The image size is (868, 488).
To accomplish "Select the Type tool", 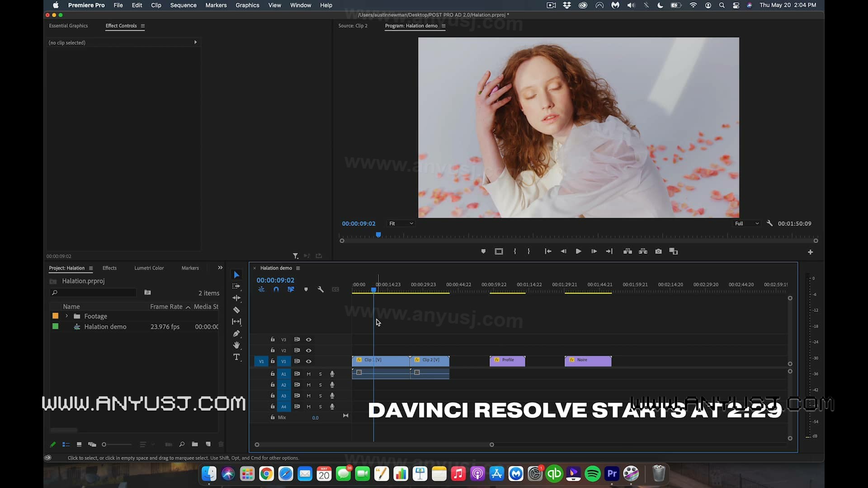I will coord(236,357).
